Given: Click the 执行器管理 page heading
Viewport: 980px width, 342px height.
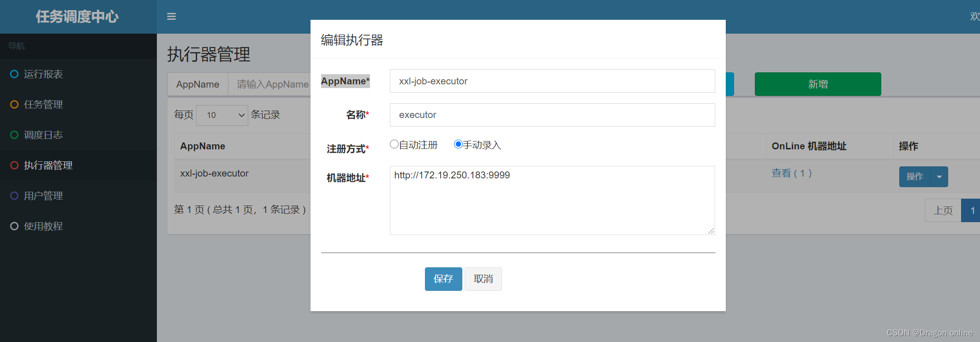Looking at the screenshot, I should [209, 54].
